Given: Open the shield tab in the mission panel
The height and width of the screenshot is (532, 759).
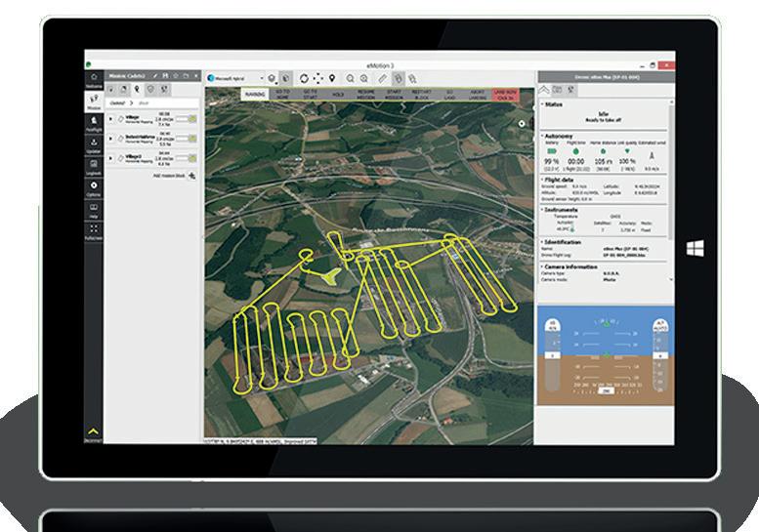Looking at the screenshot, I should coord(150,90).
